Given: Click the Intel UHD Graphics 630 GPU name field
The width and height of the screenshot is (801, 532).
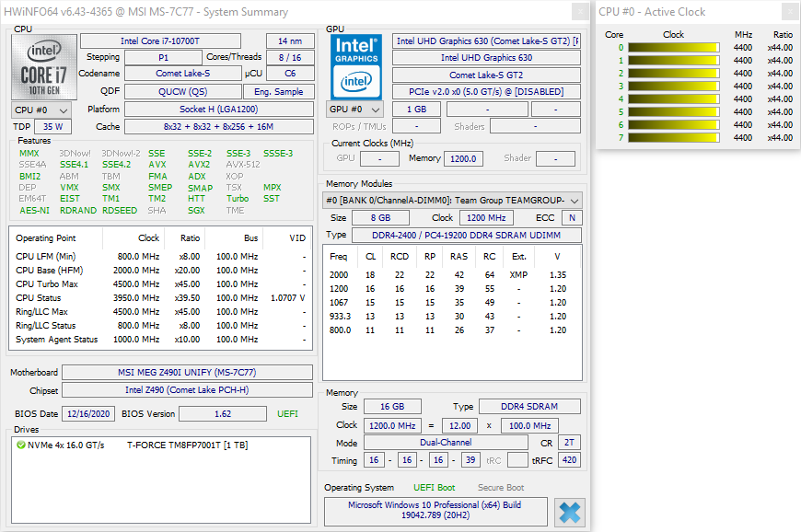Looking at the screenshot, I should click(486, 58).
